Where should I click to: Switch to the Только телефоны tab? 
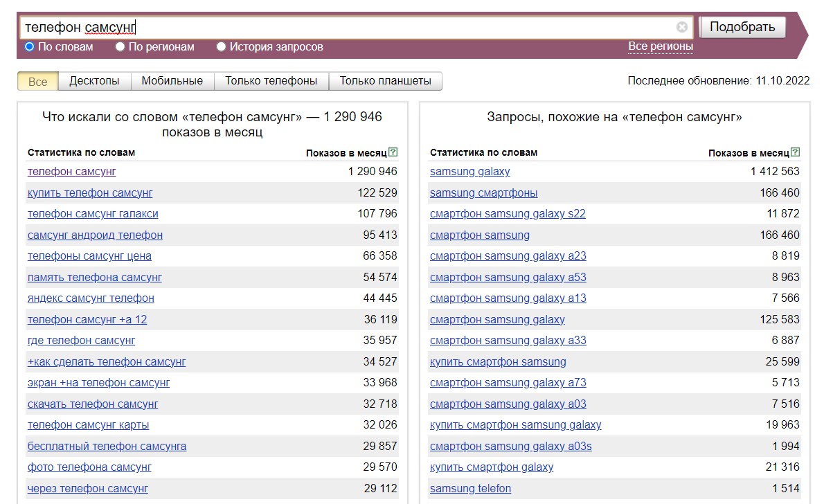pyautogui.click(x=271, y=81)
